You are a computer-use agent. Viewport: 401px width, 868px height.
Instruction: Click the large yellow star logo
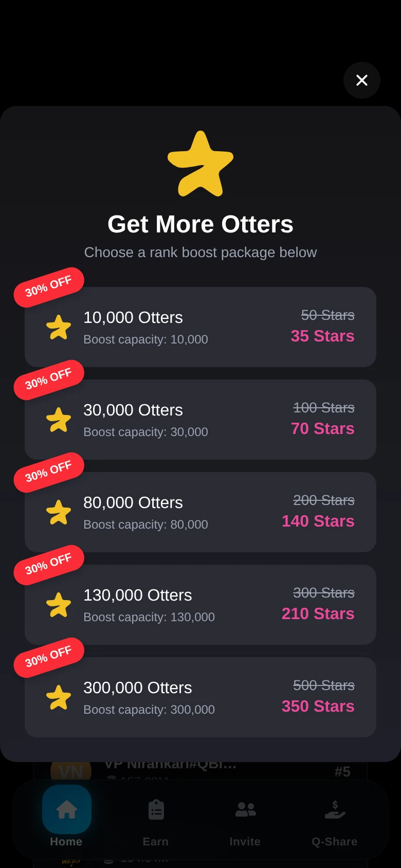point(200,164)
